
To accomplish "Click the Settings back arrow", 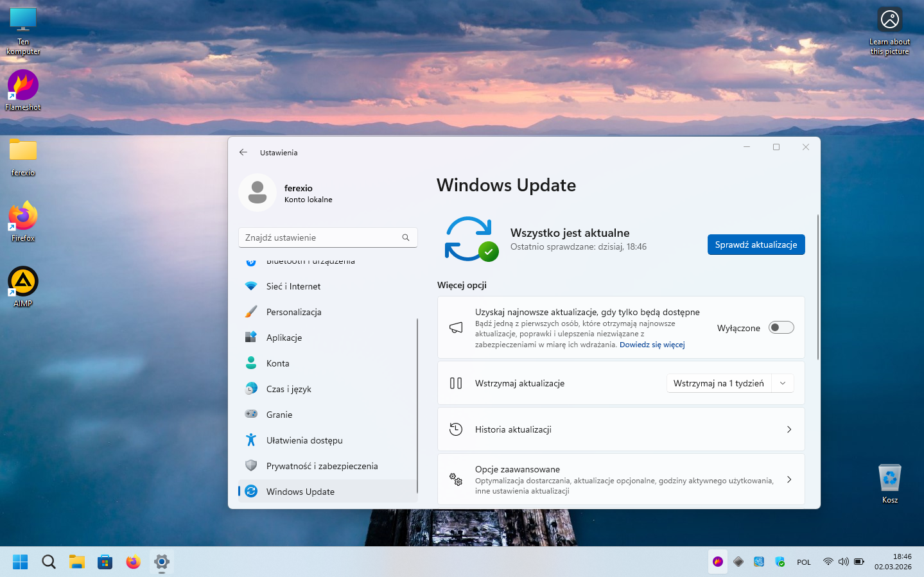I will 243,153.
